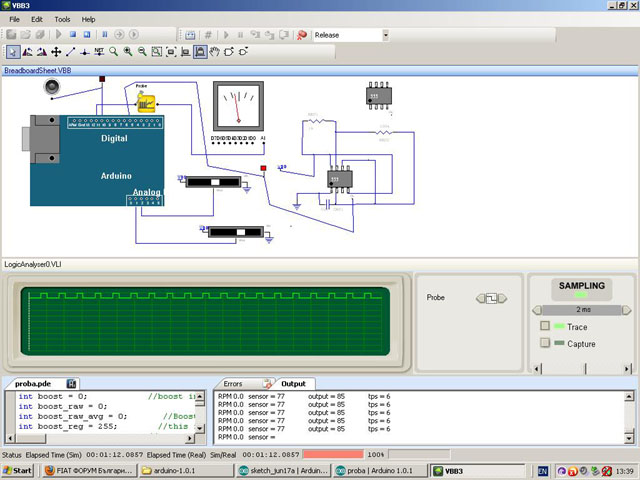Click the 555 timer chip in the circuit
640x480 pixels.
338,178
